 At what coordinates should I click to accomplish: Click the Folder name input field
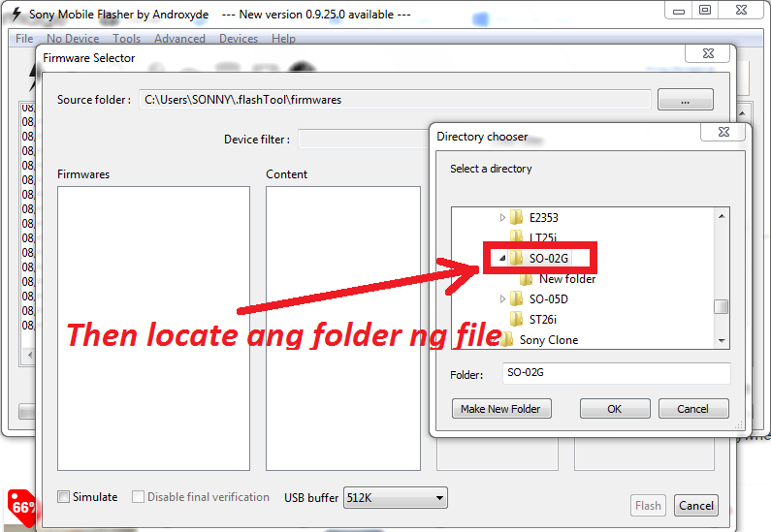point(616,373)
